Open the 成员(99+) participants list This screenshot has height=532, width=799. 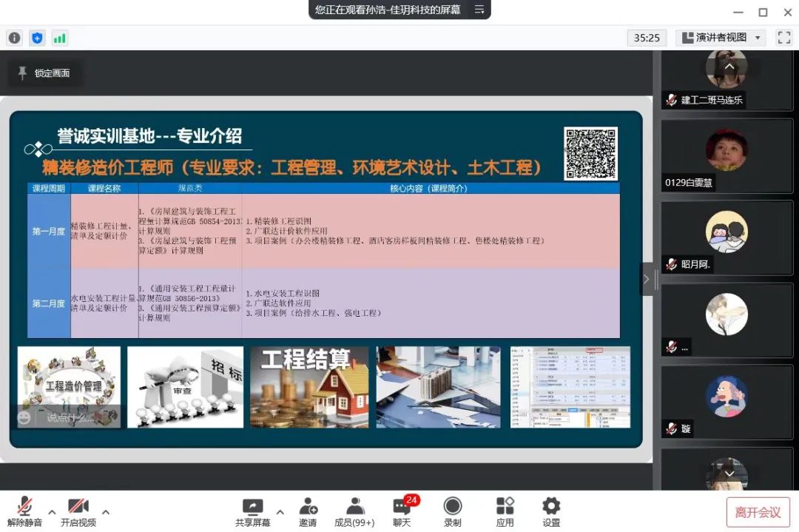(354, 511)
